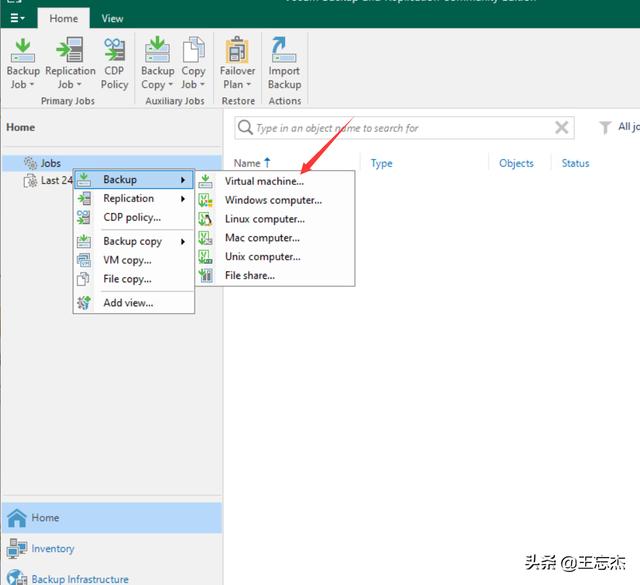Click the Type column header
640x585 pixels.
pos(381,163)
